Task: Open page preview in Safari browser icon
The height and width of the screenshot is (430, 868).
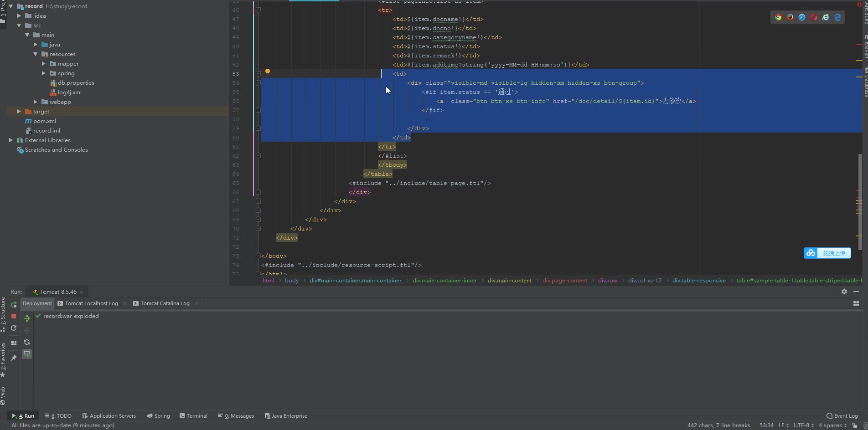Action: [802, 17]
